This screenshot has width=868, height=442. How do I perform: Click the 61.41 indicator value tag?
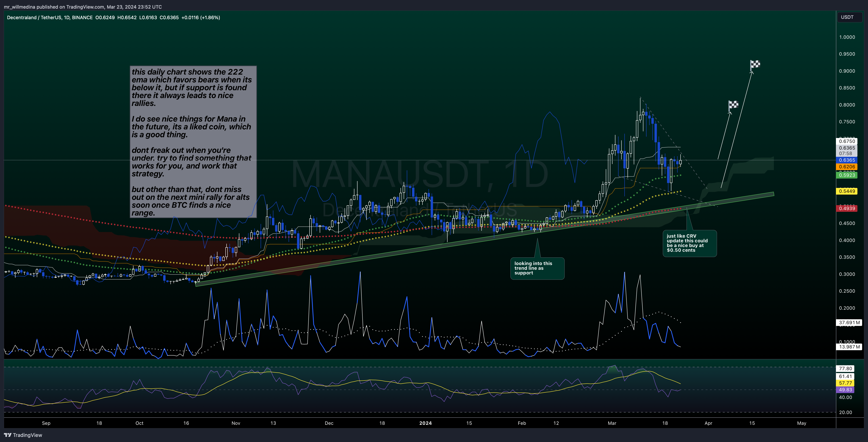[845, 377]
